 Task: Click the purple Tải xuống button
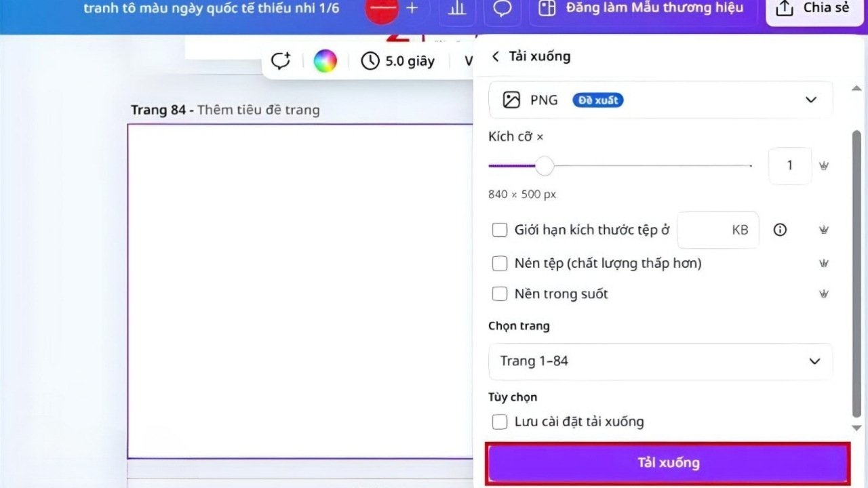668,463
